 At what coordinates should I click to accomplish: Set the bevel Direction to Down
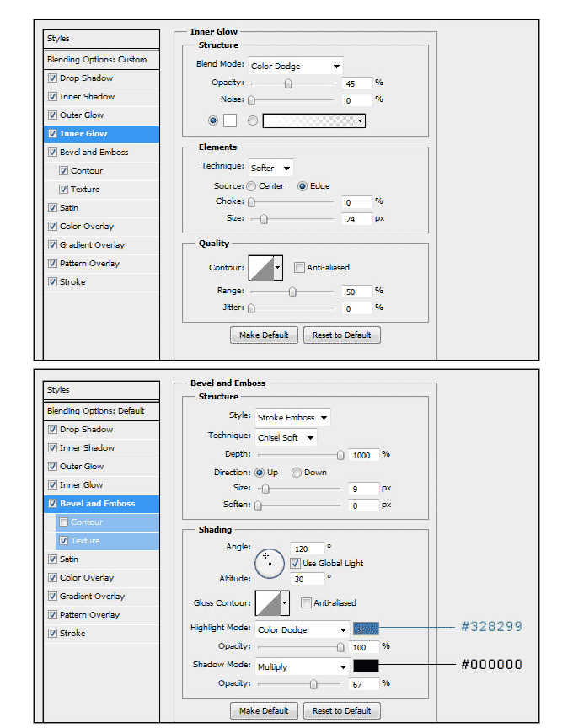(297, 473)
